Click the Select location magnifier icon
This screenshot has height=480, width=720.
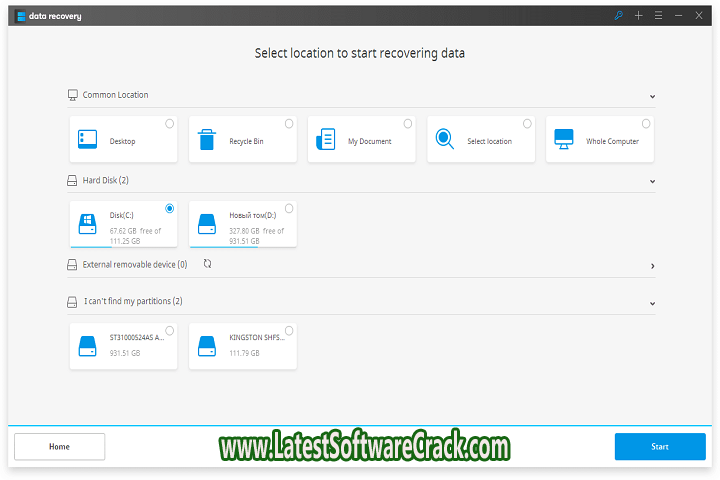click(x=445, y=140)
